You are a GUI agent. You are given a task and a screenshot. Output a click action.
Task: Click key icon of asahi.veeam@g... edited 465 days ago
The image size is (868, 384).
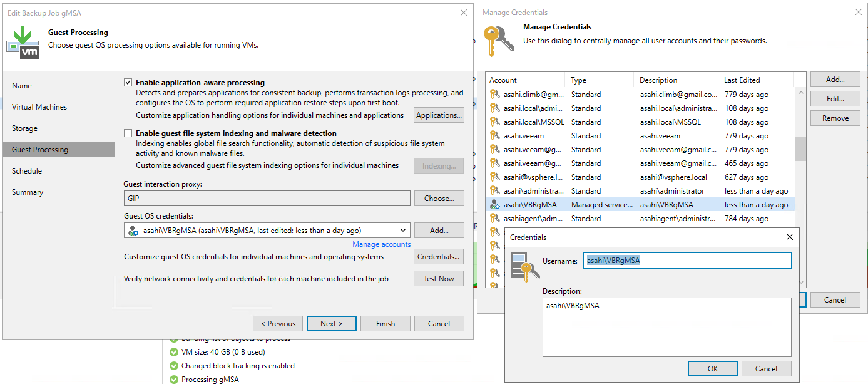click(495, 163)
